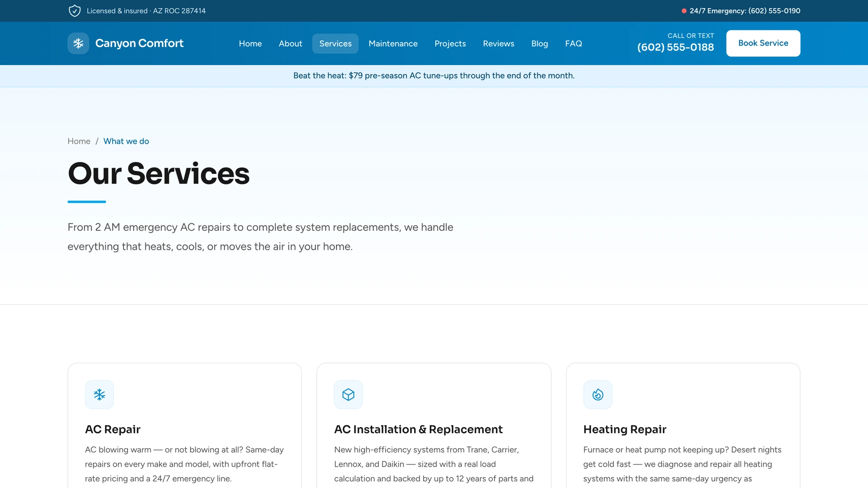
Task: Open the AC Repair card title
Action: [x=113, y=429]
